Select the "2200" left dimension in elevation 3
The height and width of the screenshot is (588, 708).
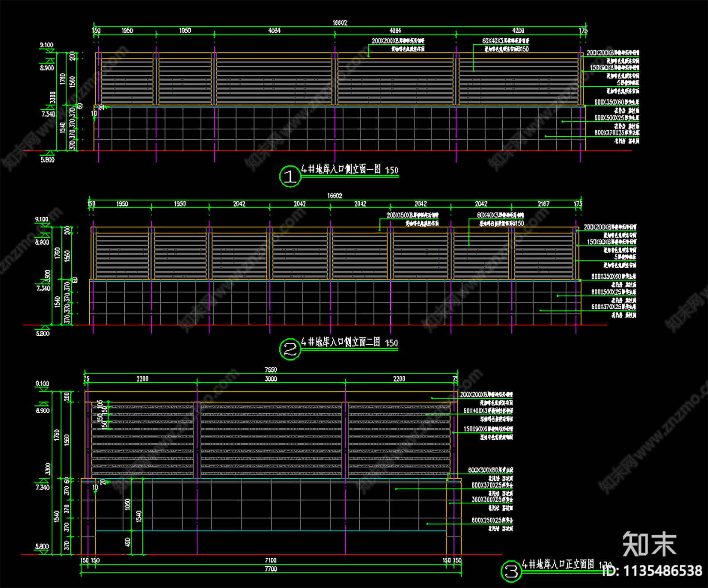tap(142, 379)
